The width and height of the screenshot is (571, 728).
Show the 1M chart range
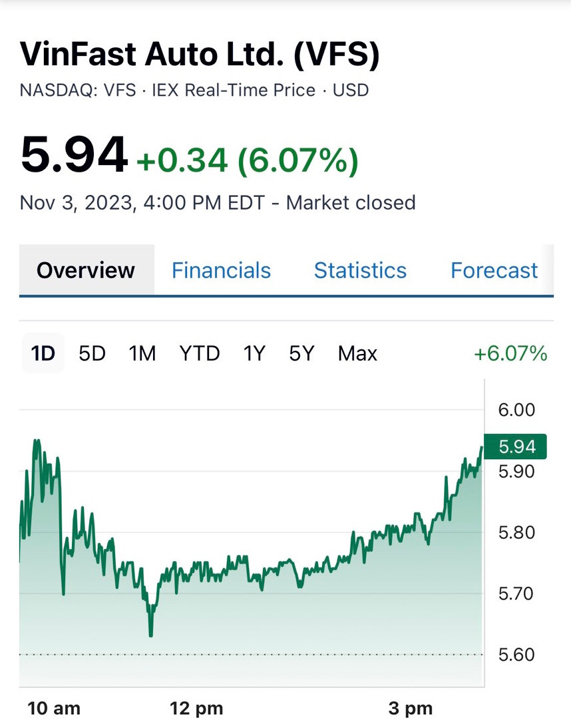142,353
